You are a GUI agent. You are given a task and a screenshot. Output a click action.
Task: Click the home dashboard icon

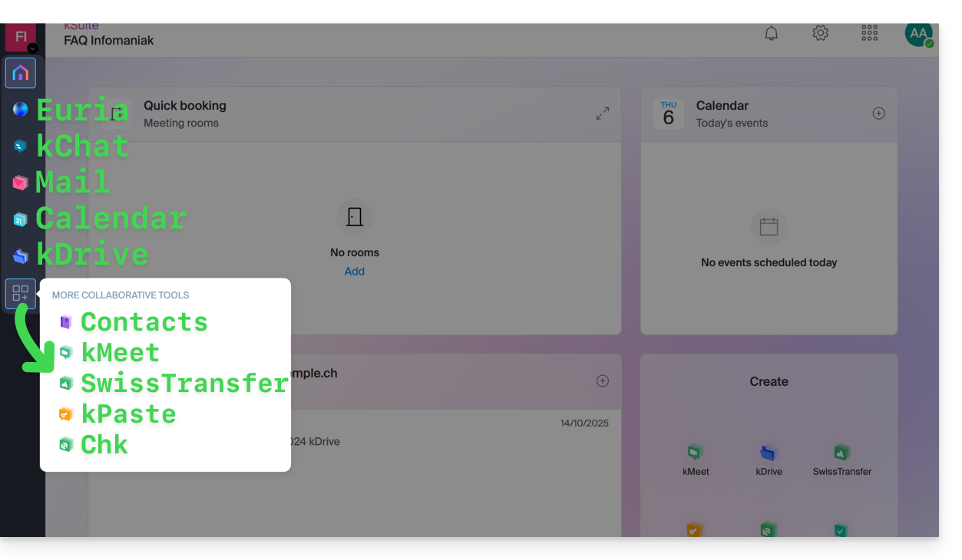pyautogui.click(x=21, y=73)
